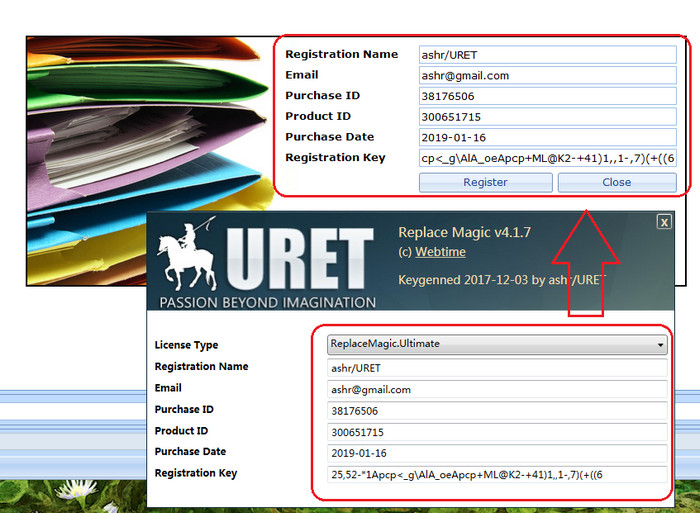
Task: Click Purchase Date field in URET keygen
Action: (497, 453)
